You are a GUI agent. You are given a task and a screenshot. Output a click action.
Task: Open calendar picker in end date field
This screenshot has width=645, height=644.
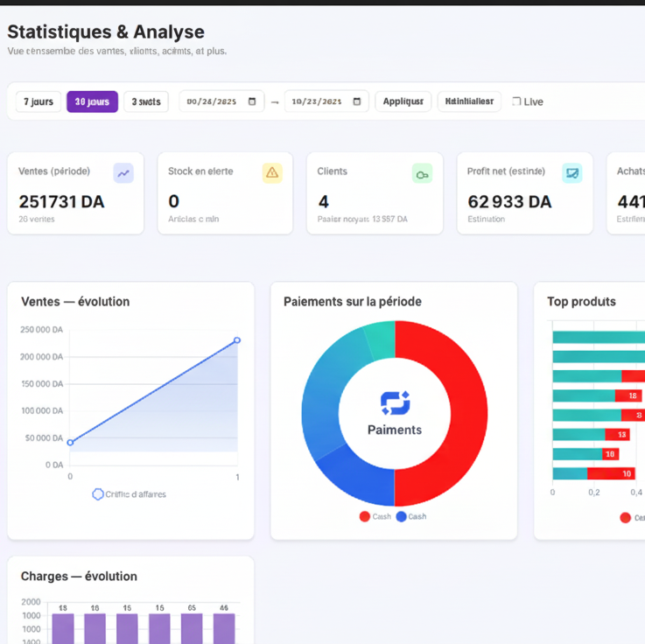click(x=356, y=101)
